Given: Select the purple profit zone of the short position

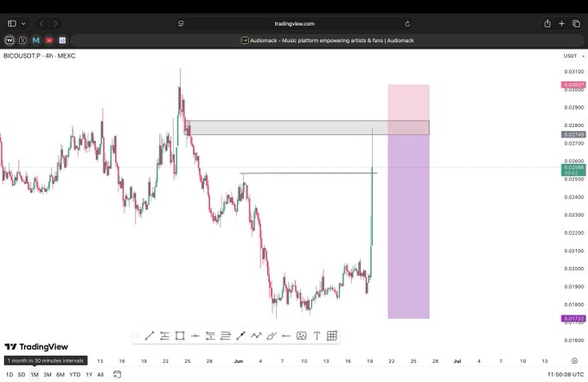Looking at the screenshot, I should 408,226.
